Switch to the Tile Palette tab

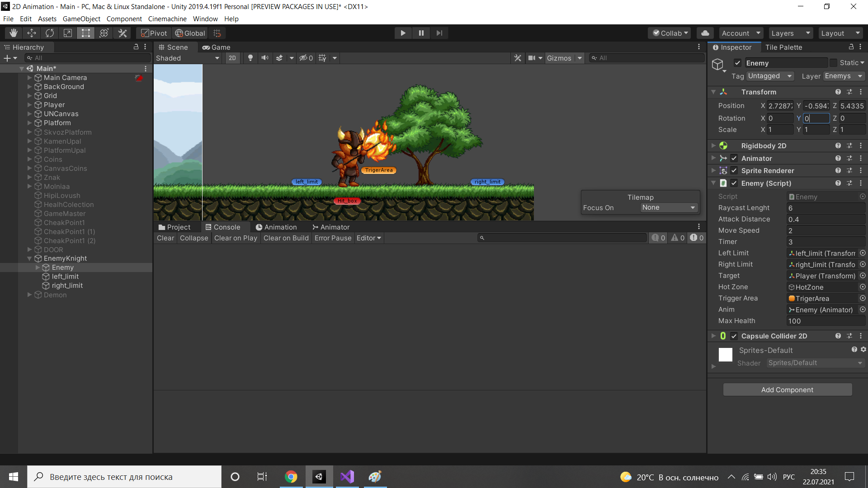pos(783,47)
